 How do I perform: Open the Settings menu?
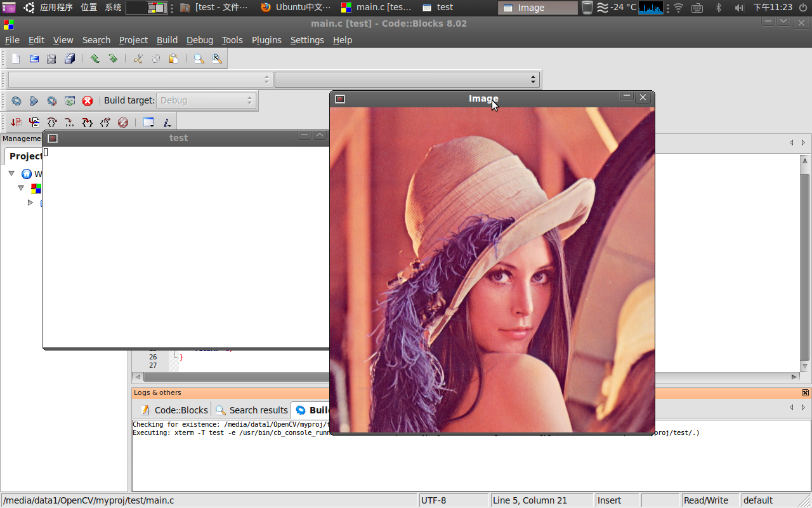coord(307,40)
